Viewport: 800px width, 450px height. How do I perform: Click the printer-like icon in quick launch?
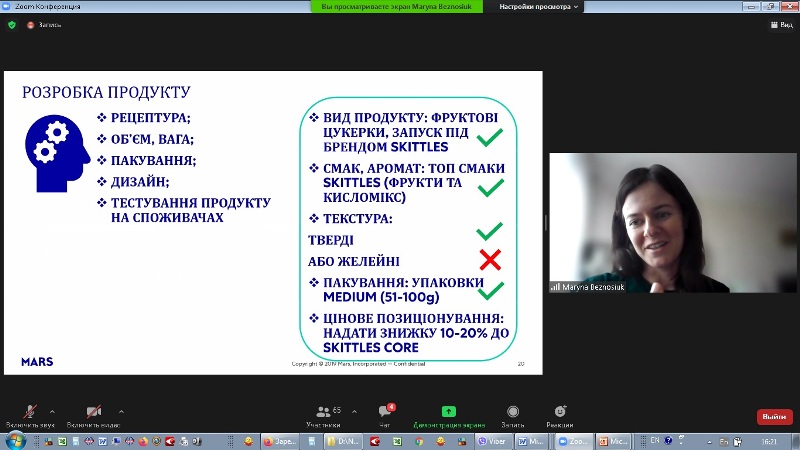pyautogui.click(x=183, y=441)
